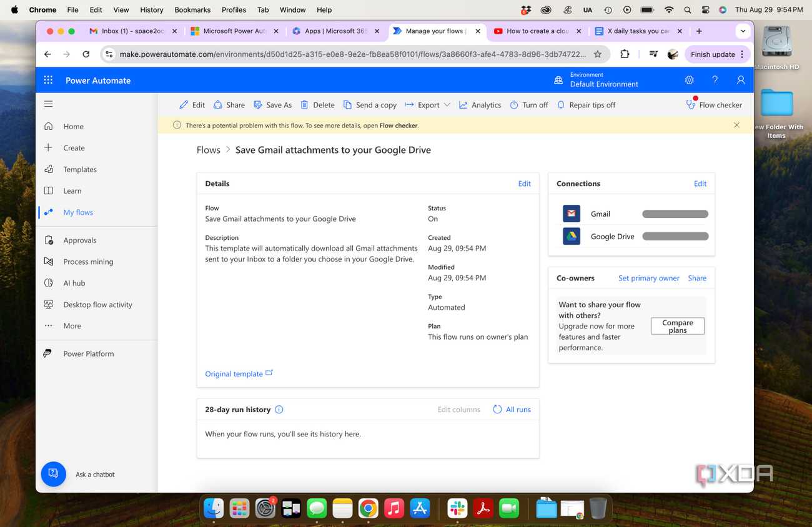Switch to How to create YouTube tab
Screen dimensions: 812x527
pos(537,31)
